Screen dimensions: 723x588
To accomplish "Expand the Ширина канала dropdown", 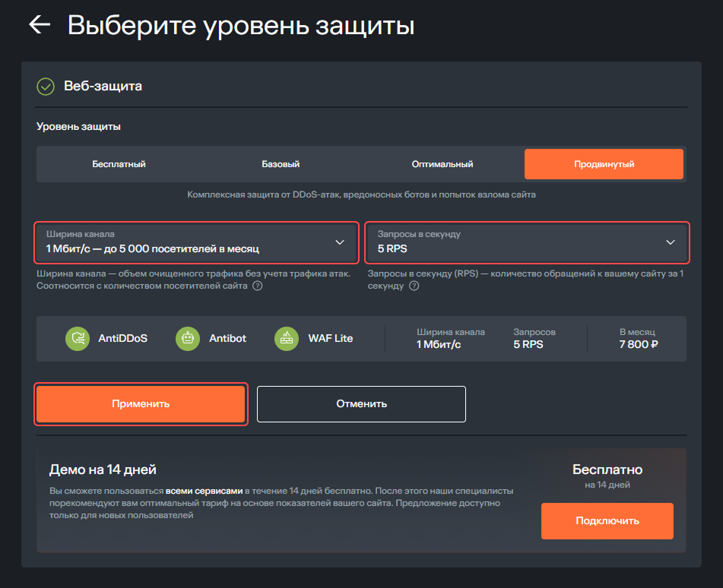I will click(196, 242).
